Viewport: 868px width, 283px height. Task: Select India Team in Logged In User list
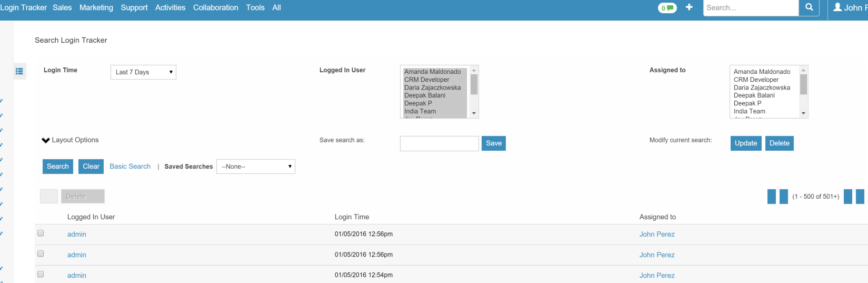(x=435, y=111)
